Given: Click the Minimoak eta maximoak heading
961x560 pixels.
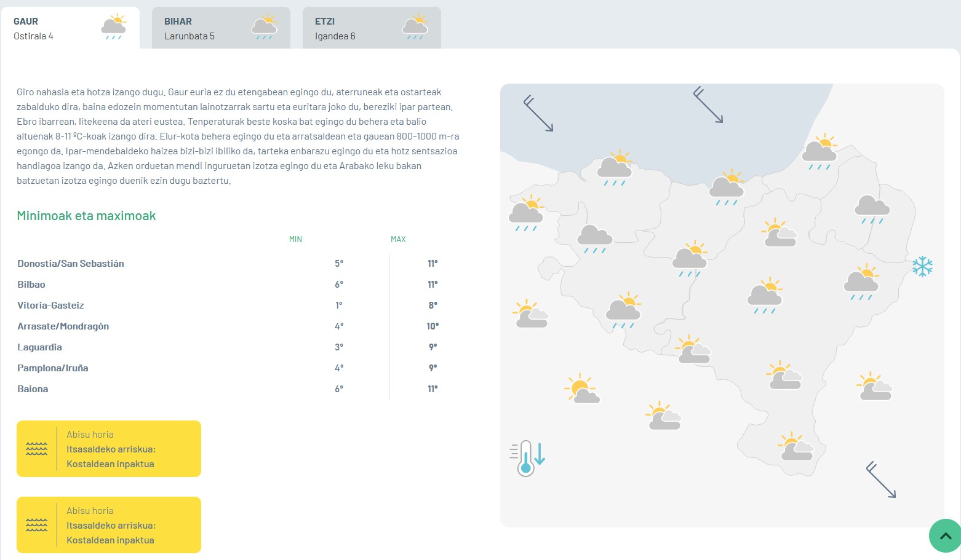Looking at the screenshot, I should [86, 216].
